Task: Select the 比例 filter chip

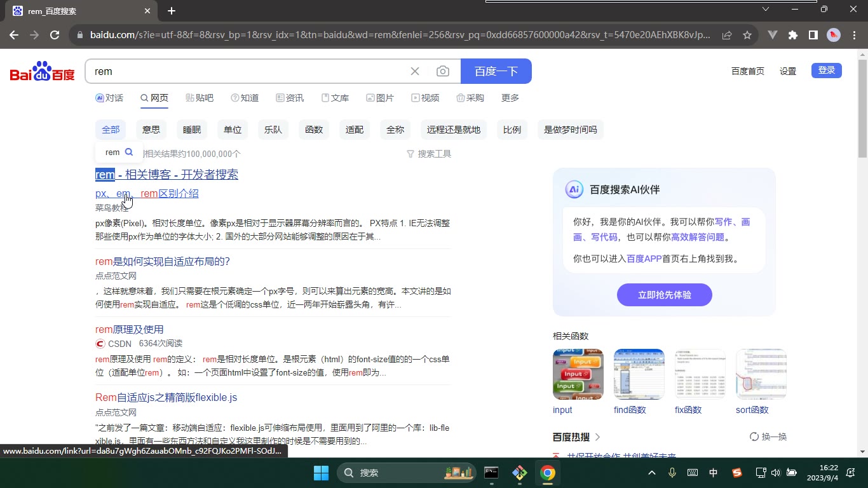Action: click(512, 130)
